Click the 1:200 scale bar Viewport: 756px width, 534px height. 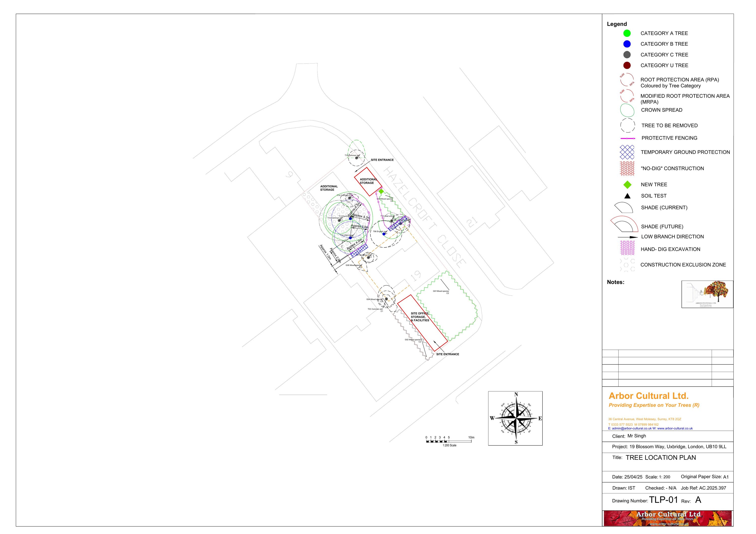(x=449, y=441)
